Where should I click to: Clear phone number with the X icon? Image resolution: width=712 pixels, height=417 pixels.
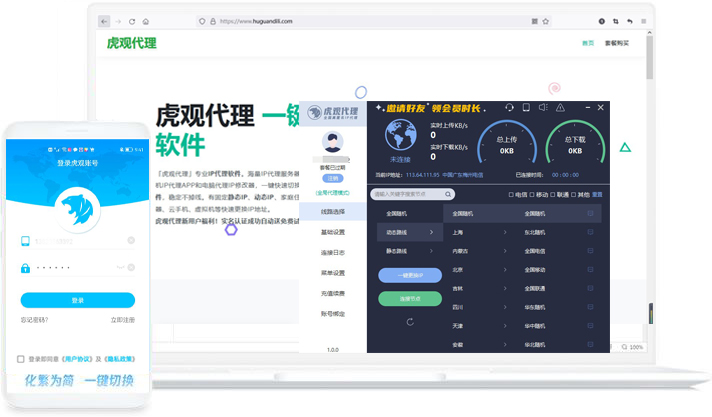click(131, 240)
